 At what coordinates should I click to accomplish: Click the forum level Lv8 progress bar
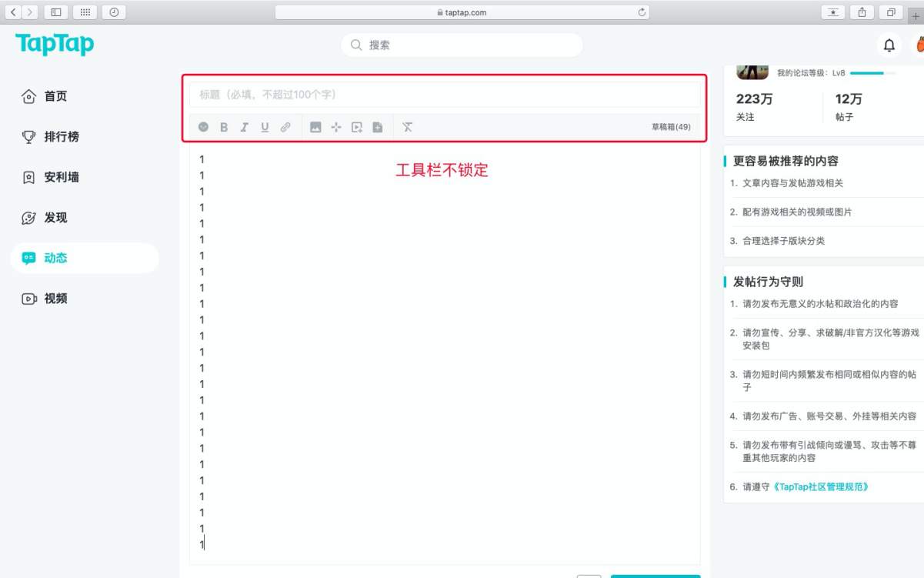tap(872, 73)
